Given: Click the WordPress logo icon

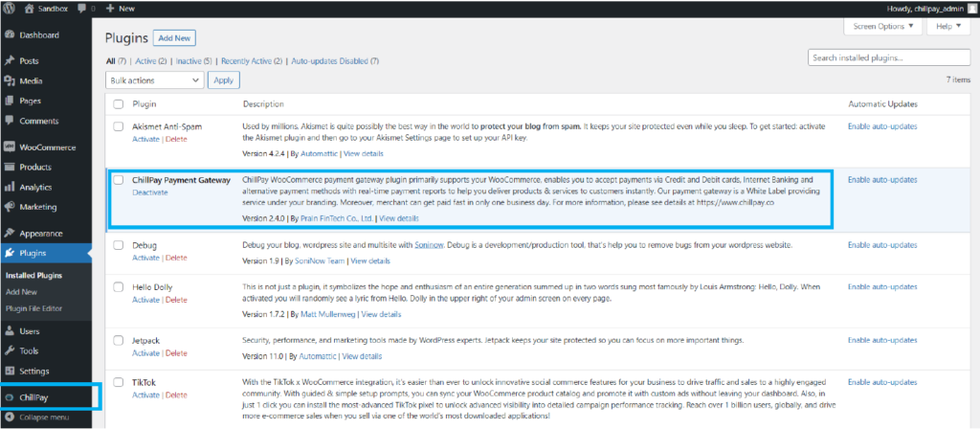Looking at the screenshot, I should coord(10,9).
